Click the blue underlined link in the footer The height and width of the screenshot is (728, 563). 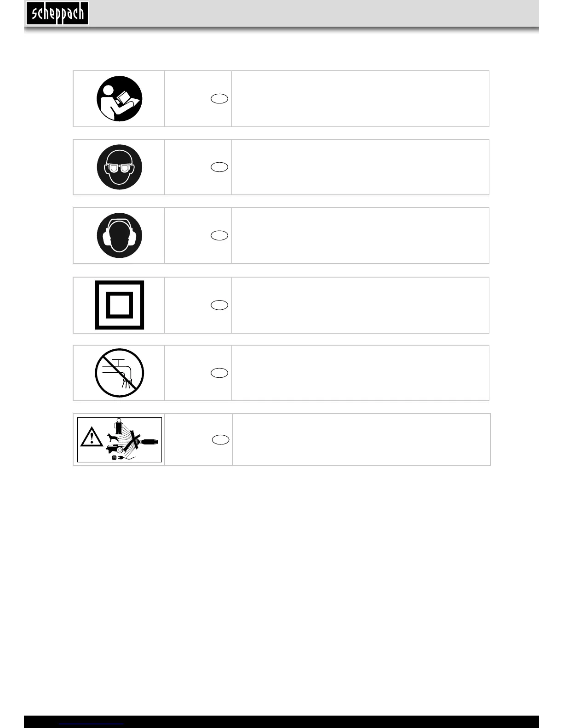point(92,724)
